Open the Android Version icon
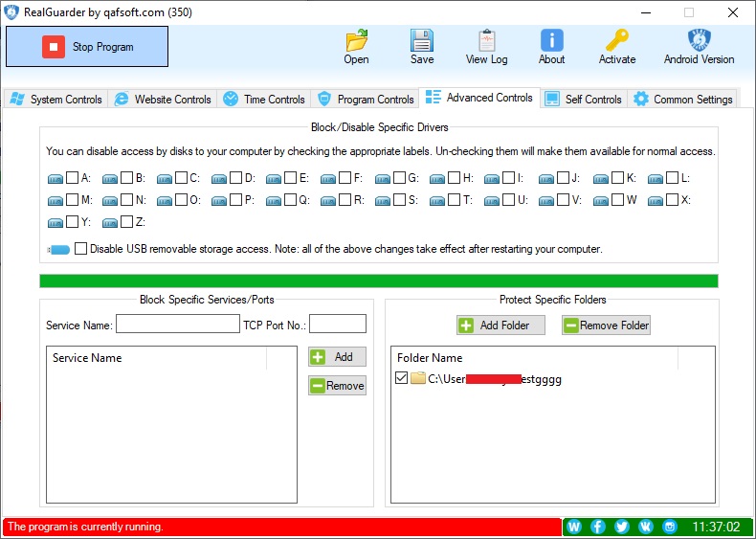This screenshot has width=756, height=539. pos(699,41)
